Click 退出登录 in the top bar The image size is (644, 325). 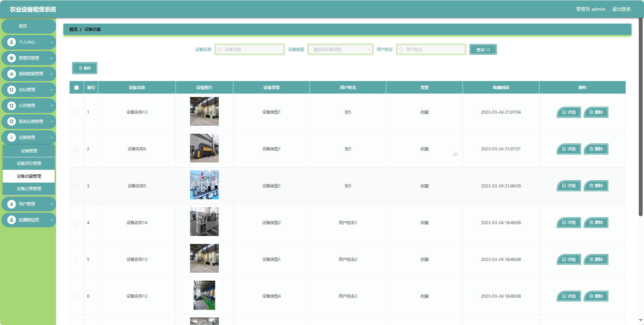tap(621, 9)
